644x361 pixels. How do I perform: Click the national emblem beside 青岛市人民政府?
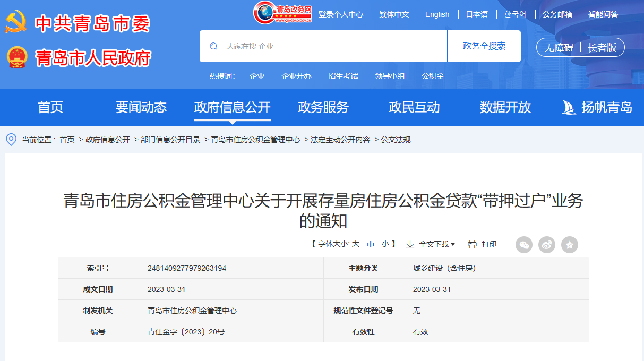(x=18, y=57)
